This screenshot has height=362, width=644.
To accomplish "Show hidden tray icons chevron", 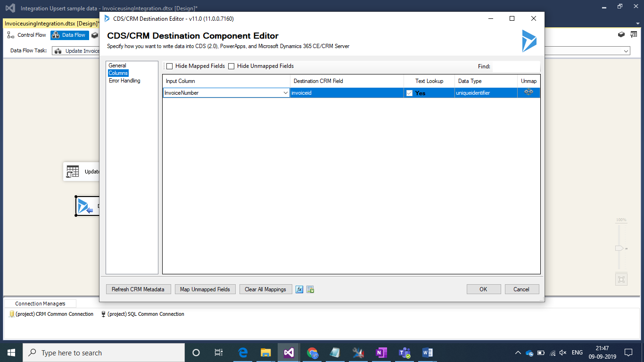I will 518,353.
